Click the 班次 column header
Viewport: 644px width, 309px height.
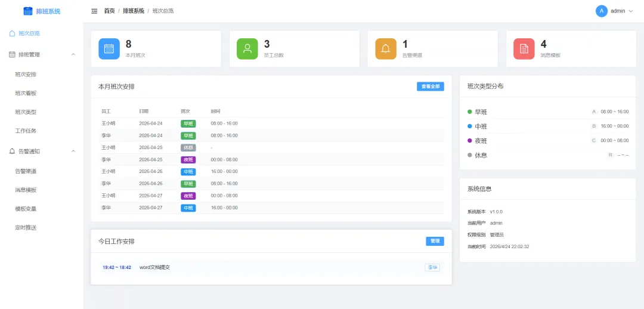click(185, 112)
